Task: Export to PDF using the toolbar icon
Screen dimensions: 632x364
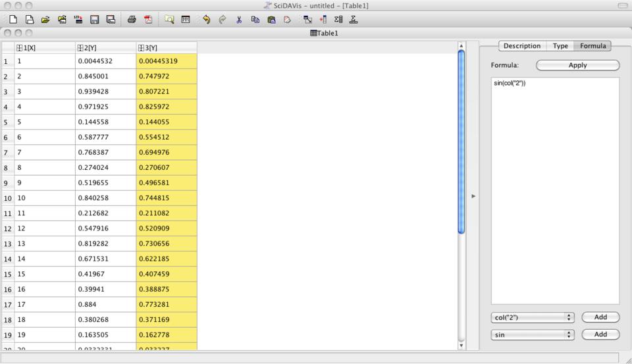Action: 147,20
